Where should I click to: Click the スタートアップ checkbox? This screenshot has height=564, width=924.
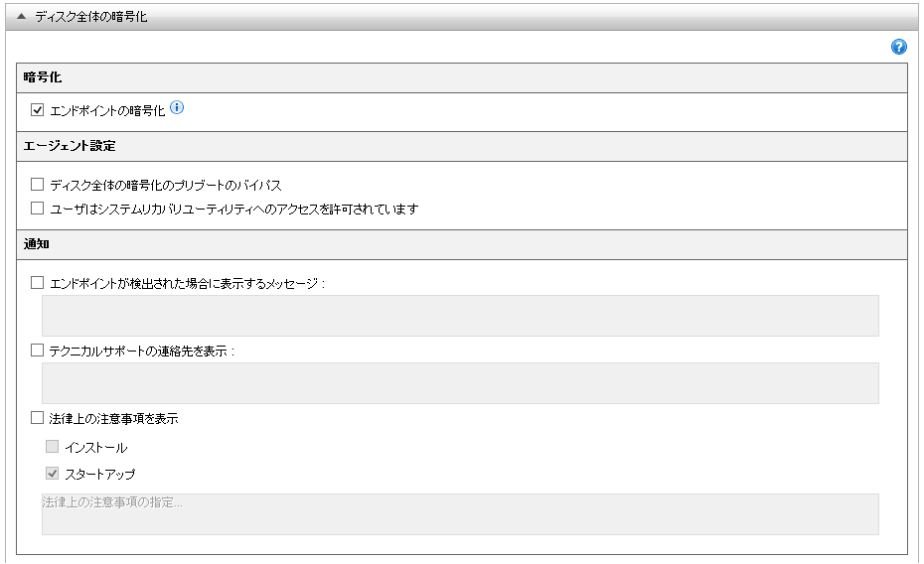(53, 474)
